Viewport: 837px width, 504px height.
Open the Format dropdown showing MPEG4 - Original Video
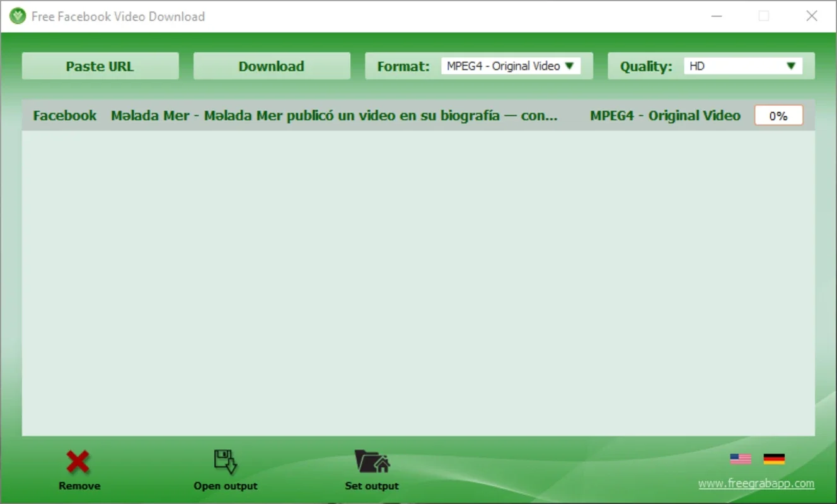coord(511,66)
